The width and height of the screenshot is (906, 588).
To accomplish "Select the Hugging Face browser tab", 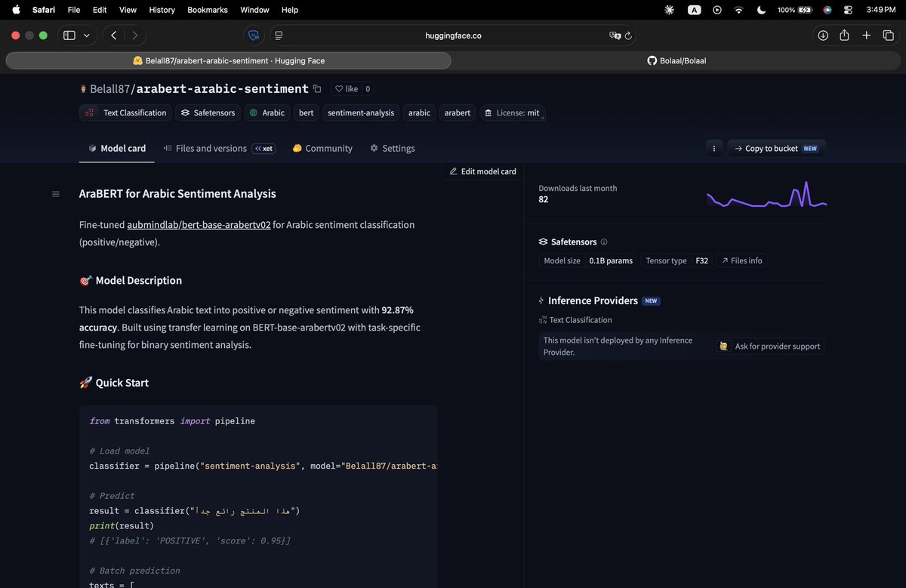I will click(x=229, y=60).
